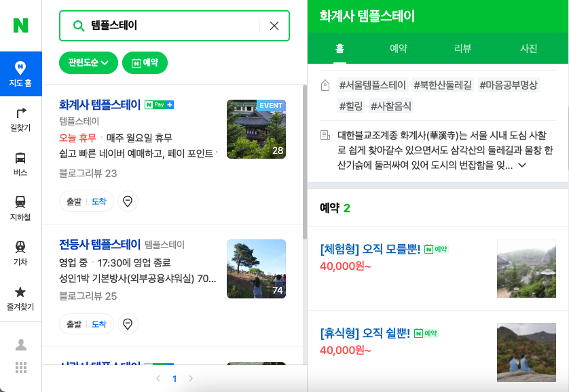Switch to the 사진 tab
569x392 pixels.
(x=528, y=48)
